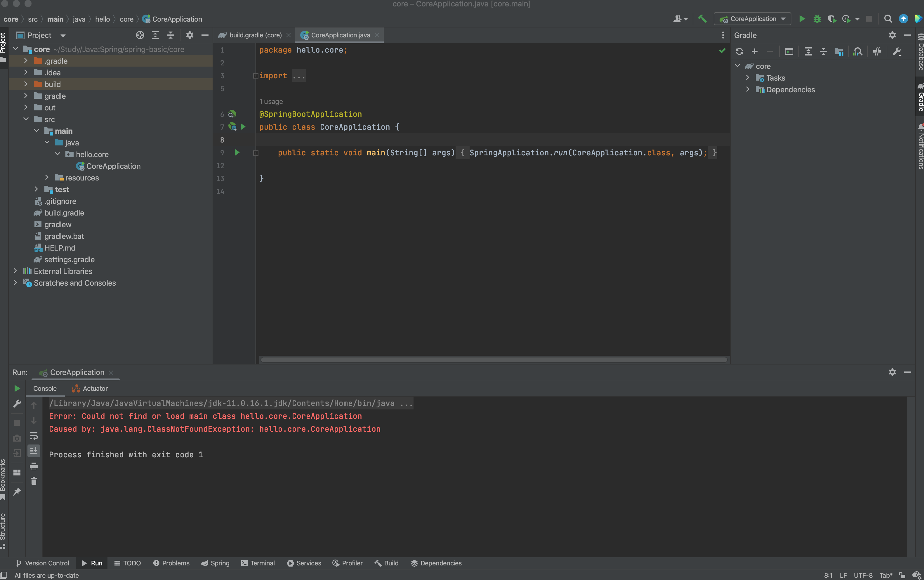Toggle show Gradle dependencies folder view icon

coord(839,51)
